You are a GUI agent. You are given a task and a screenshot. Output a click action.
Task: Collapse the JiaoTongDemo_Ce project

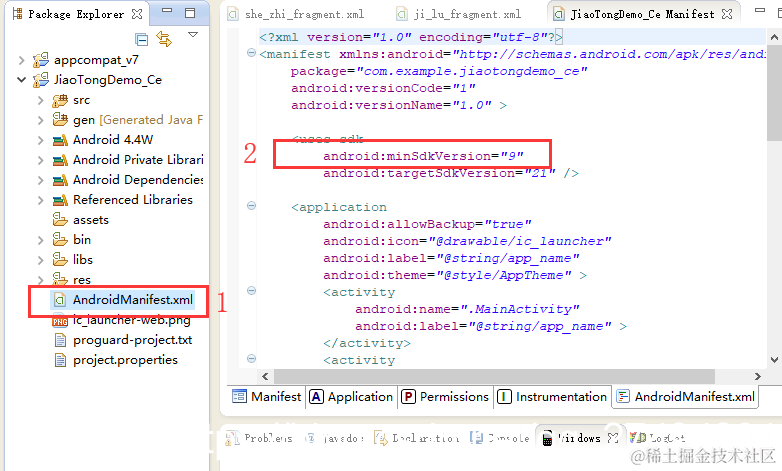tap(21, 80)
